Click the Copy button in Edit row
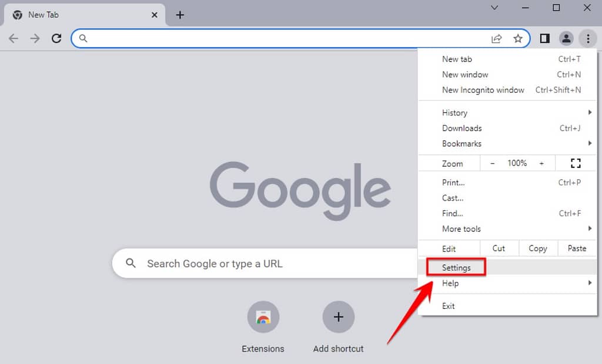 [x=538, y=248]
